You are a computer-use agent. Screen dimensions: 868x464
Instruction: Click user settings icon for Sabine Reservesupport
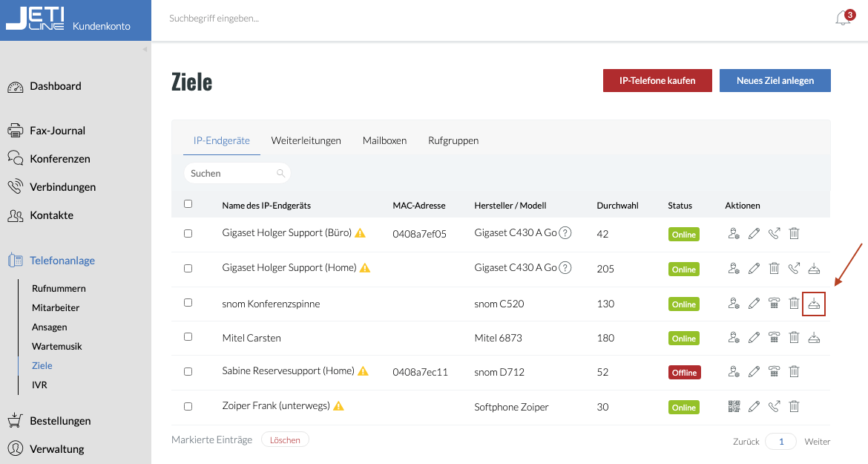click(734, 371)
